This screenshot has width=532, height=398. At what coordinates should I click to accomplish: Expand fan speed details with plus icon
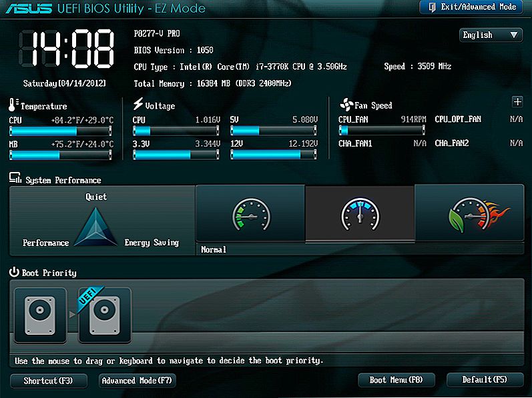pyautogui.click(x=517, y=101)
